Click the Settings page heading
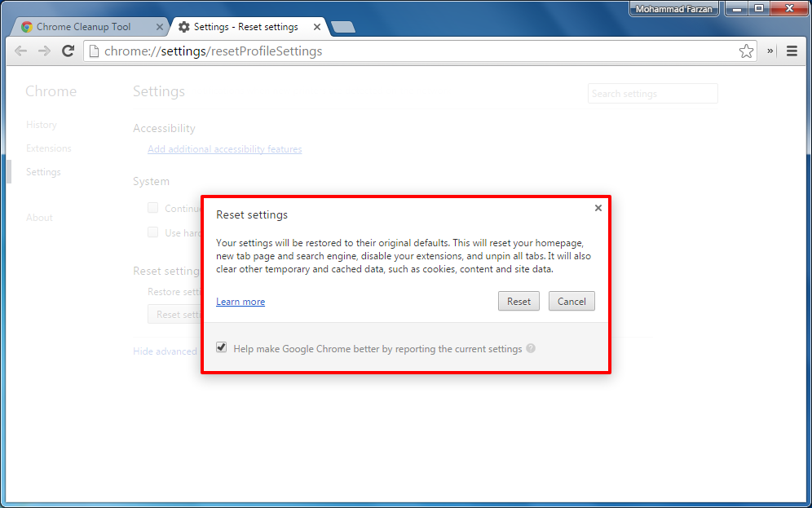Screen dimensions: 812x508 pos(159,91)
